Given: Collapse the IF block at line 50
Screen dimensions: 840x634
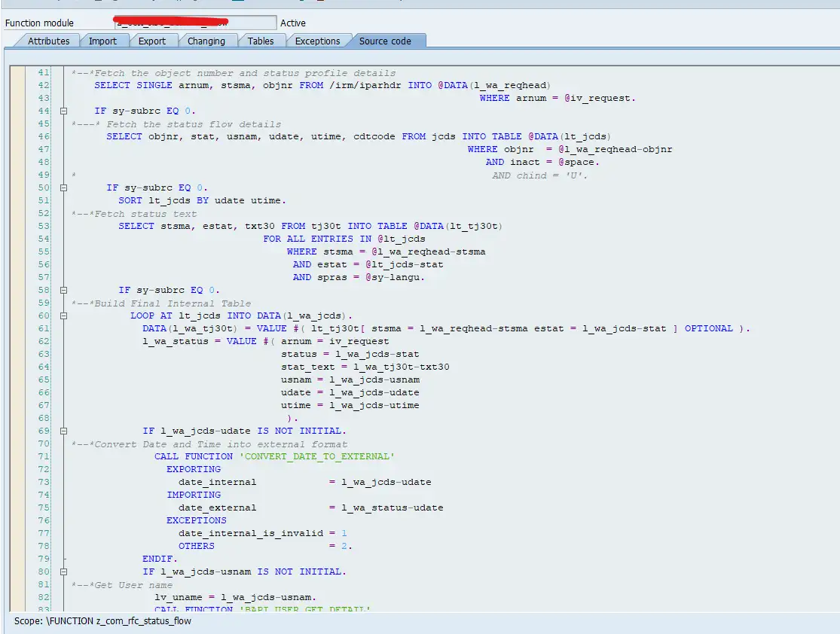Looking at the screenshot, I should (x=63, y=187).
